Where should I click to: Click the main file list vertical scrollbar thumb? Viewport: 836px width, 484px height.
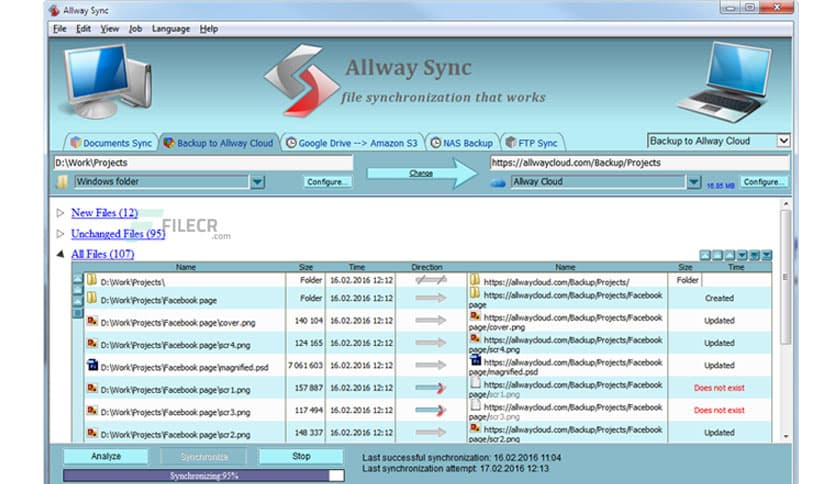pos(786,277)
